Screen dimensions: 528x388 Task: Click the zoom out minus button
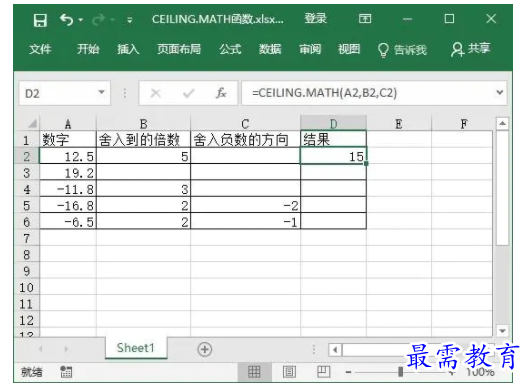click(x=349, y=372)
